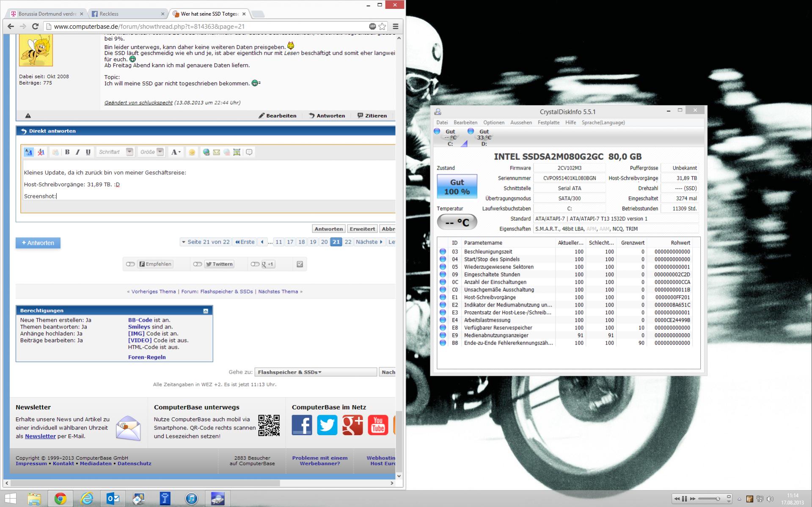The height and width of the screenshot is (507, 812).
Task: Apply italic formatting in the reply editor
Action: [77, 152]
